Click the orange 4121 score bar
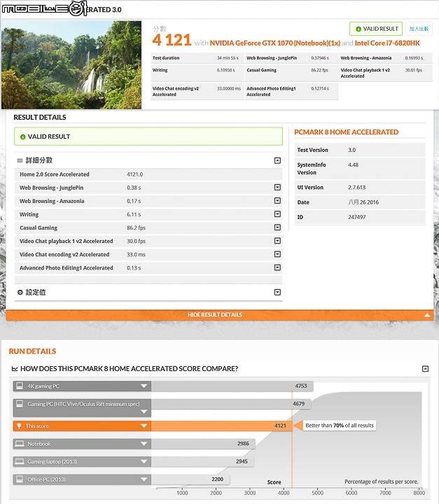 tap(221, 426)
